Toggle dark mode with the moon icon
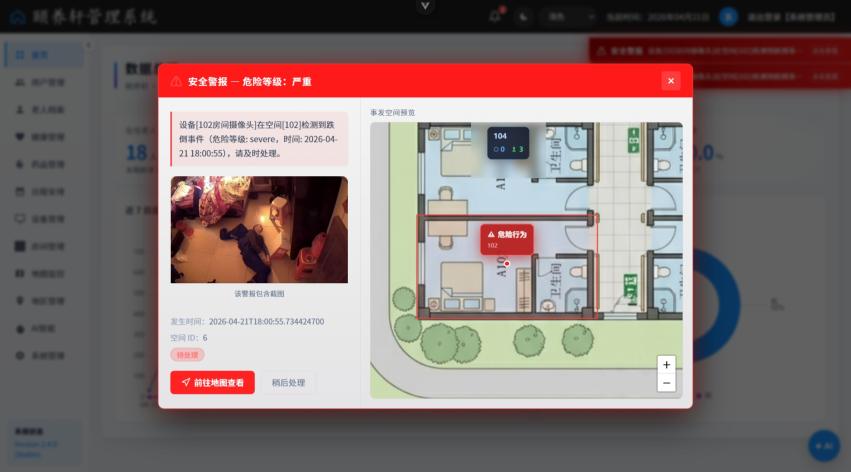This screenshot has height=472, width=851. [x=523, y=17]
